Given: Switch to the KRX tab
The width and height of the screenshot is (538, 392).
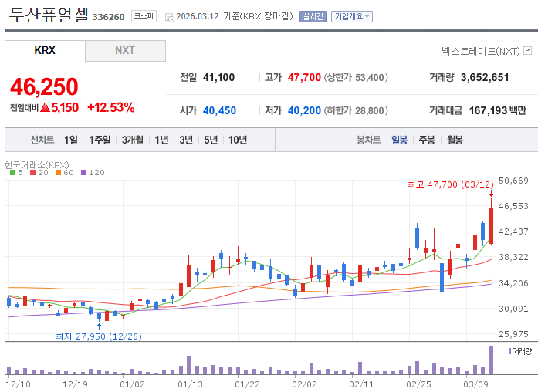Looking at the screenshot, I should tap(45, 50).
